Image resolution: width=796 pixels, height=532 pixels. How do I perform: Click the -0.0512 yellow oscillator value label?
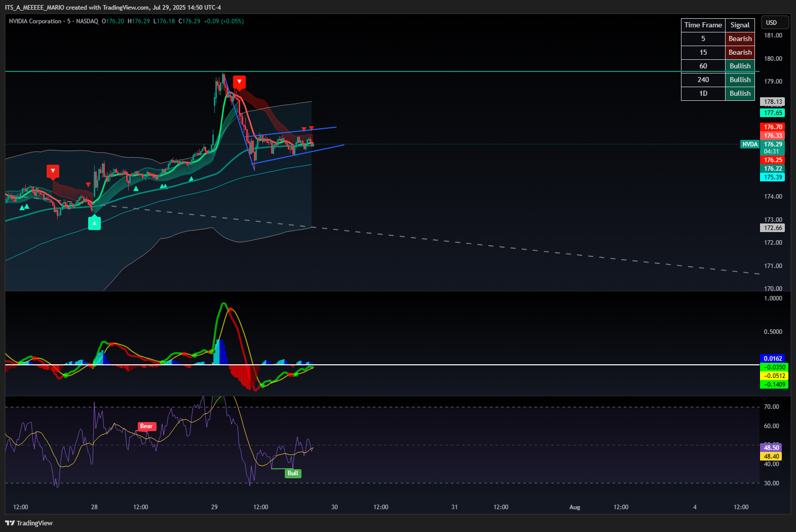pyautogui.click(x=774, y=376)
